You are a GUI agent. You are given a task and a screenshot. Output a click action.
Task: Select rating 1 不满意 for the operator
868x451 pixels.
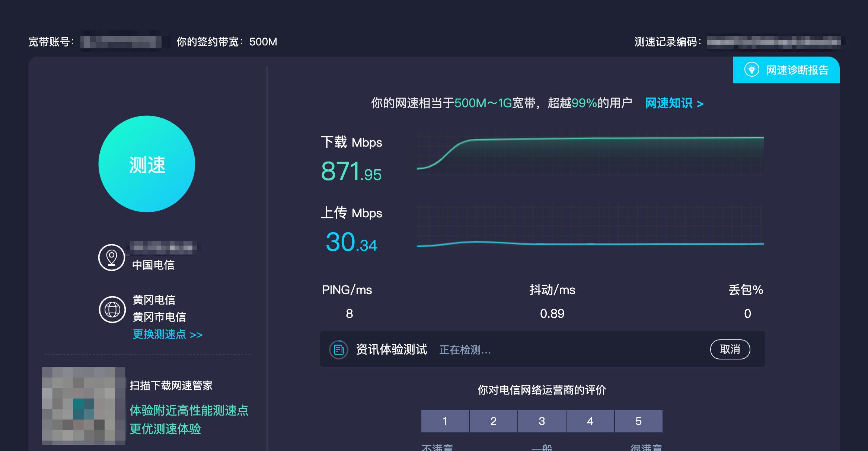coord(445,421)
